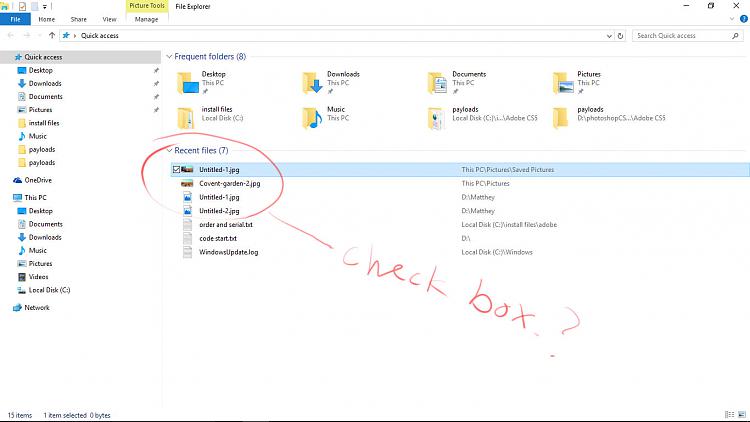Click the Picture Tools contextual tab header
The height and width of the screenshot is (422, 750).
[147, 6]
